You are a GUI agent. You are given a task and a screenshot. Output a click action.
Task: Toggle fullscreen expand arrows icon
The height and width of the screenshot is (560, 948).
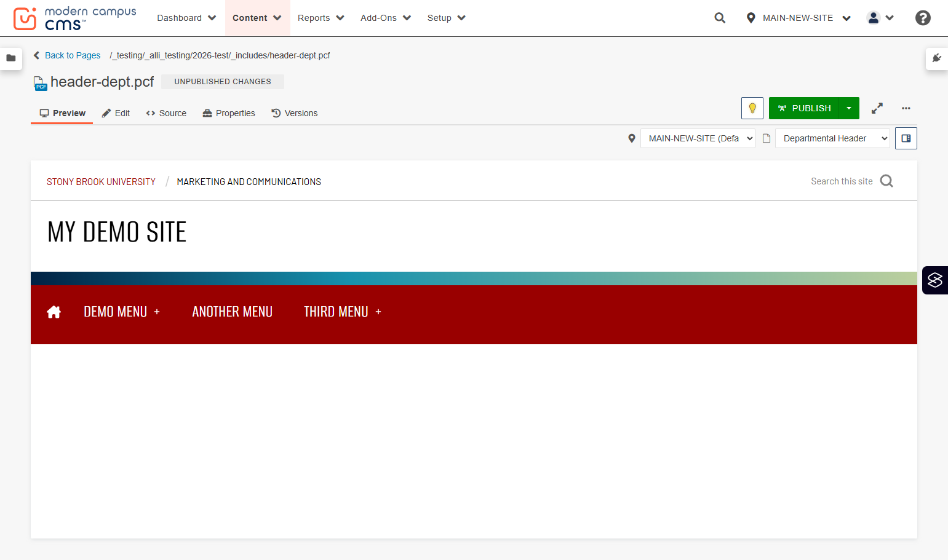coord(877,108)
